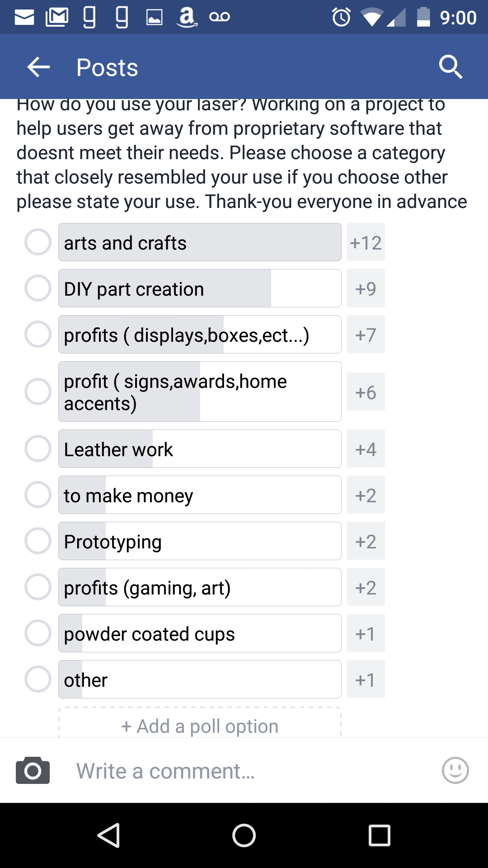Open search with the magnifier icon
The image size is (488, 868).
(450, 67)
